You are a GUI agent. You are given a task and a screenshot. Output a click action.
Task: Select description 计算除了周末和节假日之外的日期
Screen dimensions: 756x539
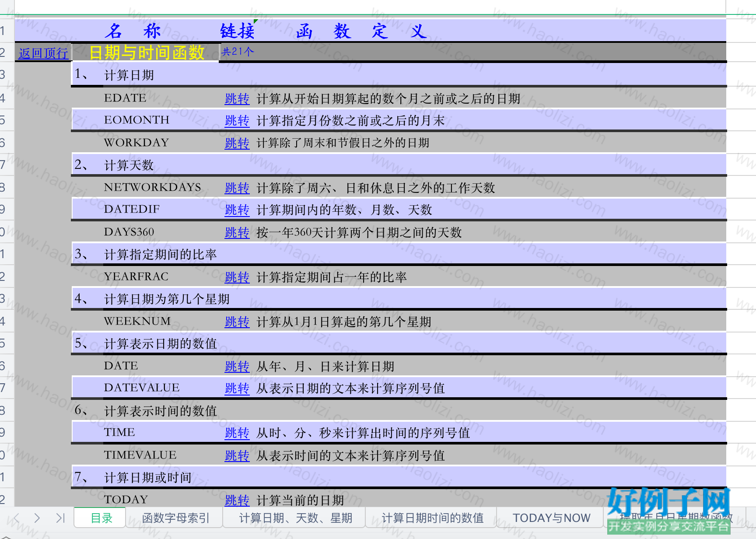pos(343,143)
